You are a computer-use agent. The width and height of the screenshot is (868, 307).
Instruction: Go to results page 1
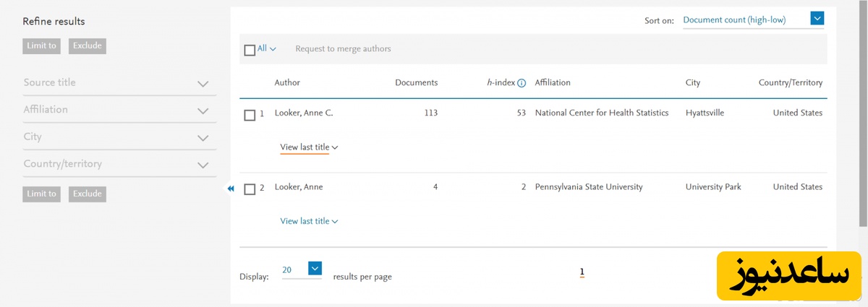click(582, 272)
